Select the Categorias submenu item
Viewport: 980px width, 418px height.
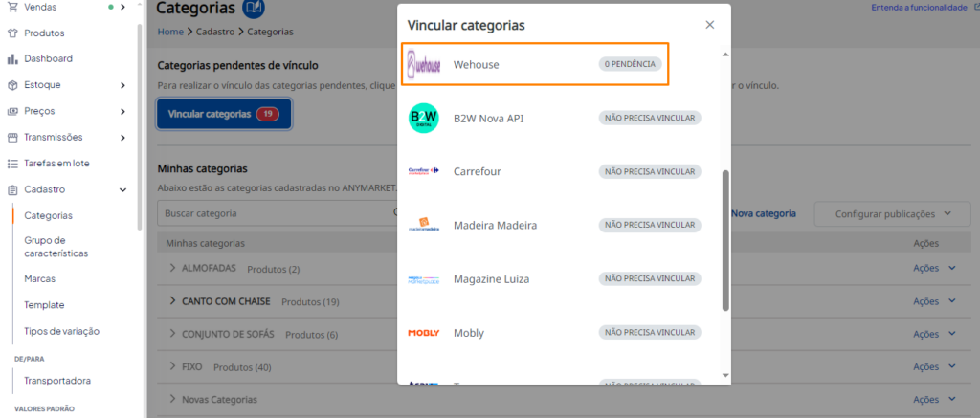click(48, 215)
